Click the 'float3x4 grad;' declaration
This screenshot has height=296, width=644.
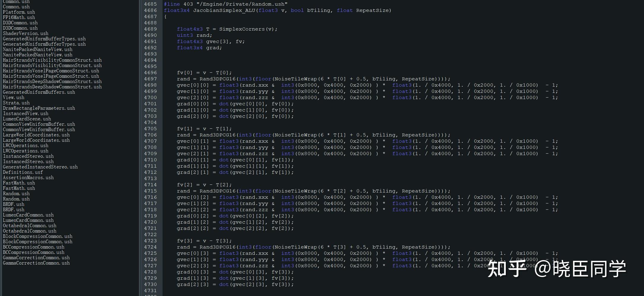[199, 48]
